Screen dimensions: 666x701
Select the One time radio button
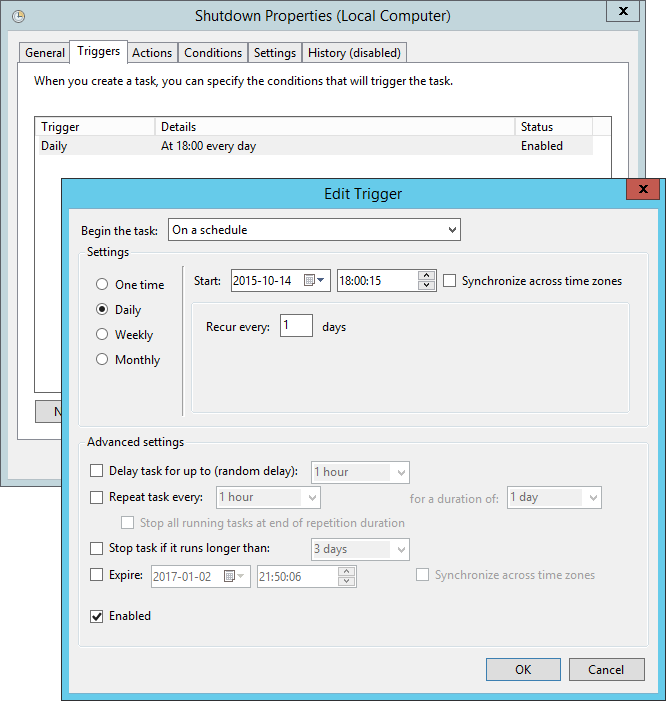[102, 285]
